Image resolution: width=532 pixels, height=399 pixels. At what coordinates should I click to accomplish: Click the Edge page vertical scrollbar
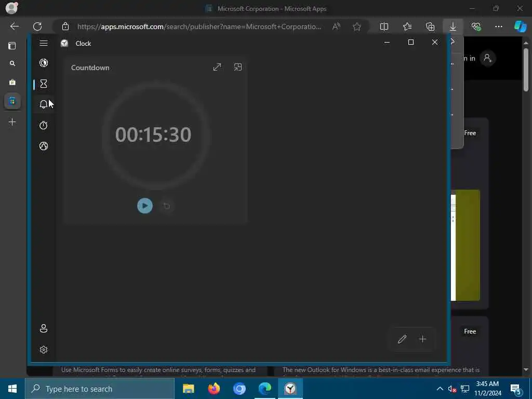[526, 70]
